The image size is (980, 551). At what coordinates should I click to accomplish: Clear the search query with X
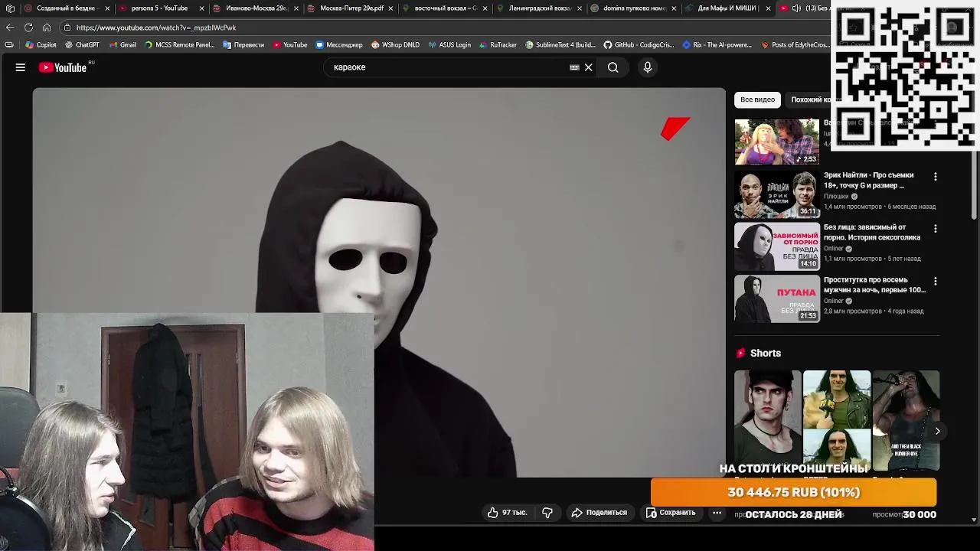[x=589, y=67]
